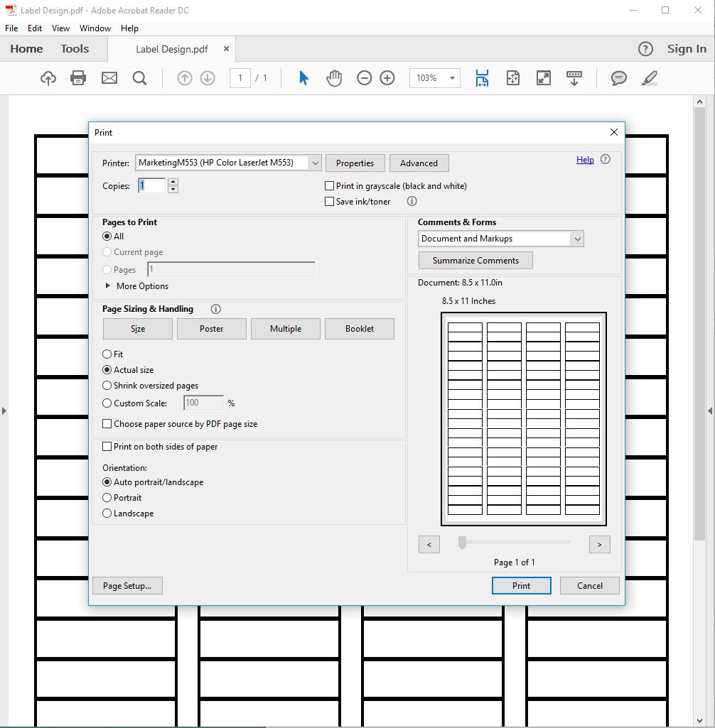Enable Print in grayscale checkbox
This screenshot has height=728, width=715.
point(330,186)
